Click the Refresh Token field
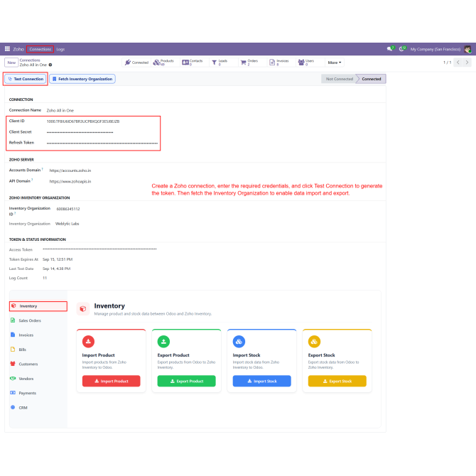 (102, 143)
